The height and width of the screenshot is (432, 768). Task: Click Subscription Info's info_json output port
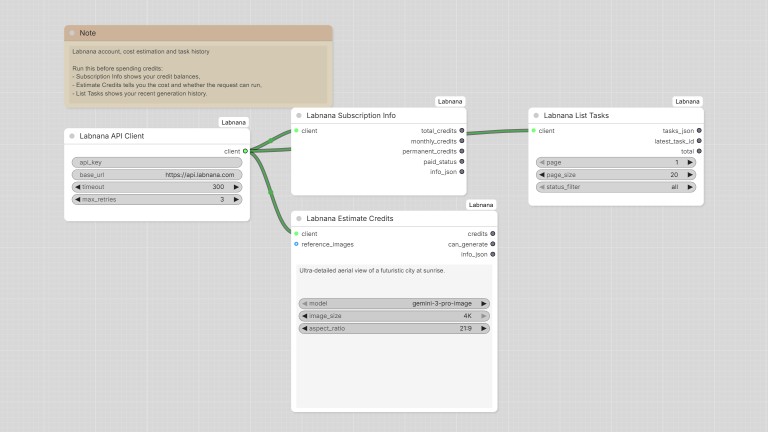462,172
